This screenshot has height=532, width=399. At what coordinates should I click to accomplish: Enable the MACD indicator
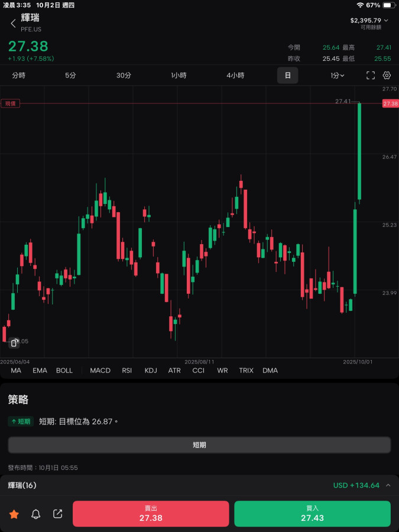tap(100, 371)
